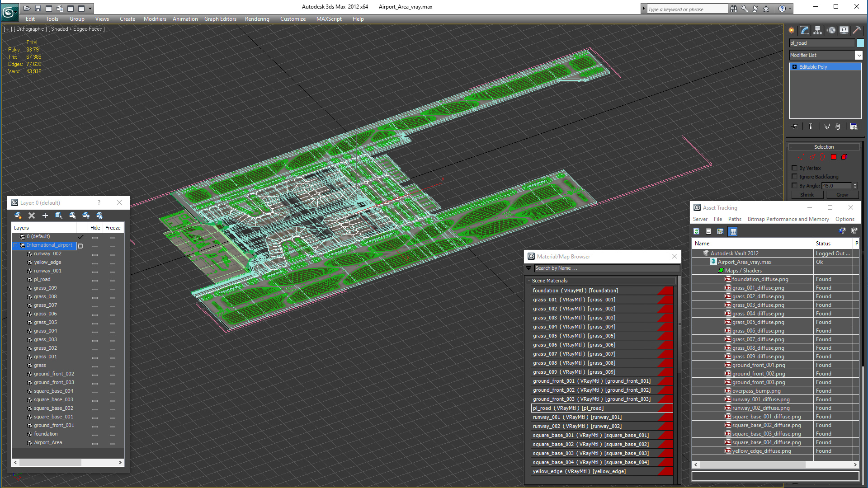Collapse Scene Materials group
The width and height of the screenshot is (868, 488).
click(x=529, y=281)
